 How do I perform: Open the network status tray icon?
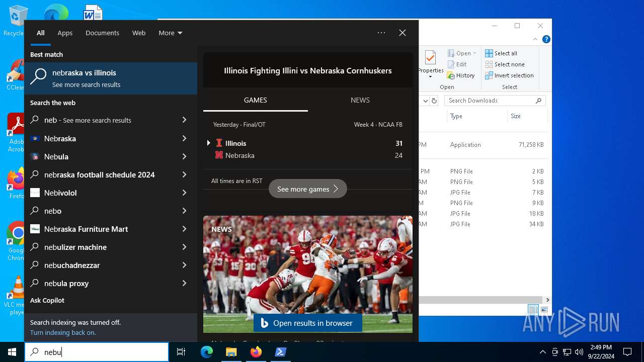click(567, 352)
